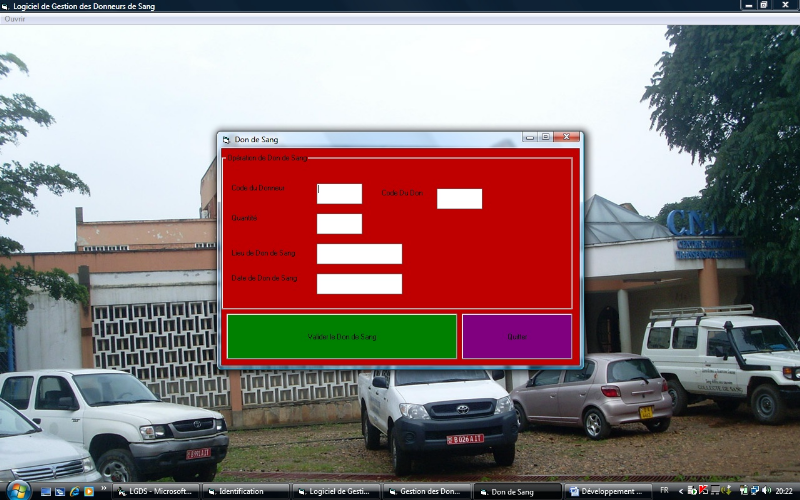Click Show Desktop quick launch icon
Image resolution: width=800 pixels, height=500 pixels.
(46, 492)
